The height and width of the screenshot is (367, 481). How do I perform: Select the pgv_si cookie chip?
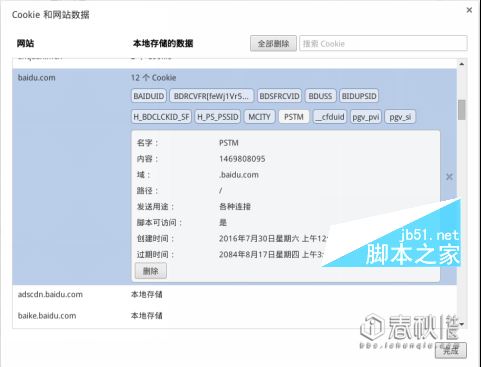pos(400,117)
